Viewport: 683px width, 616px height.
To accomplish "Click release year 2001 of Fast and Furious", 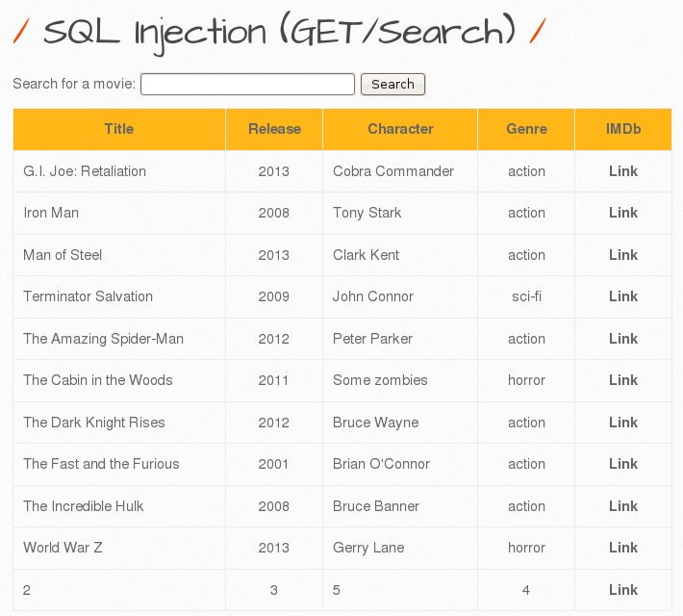I will (273, 464).
